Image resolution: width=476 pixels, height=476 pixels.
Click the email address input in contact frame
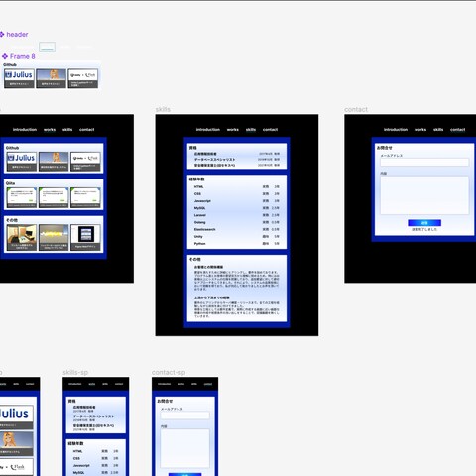(x=424, y=162)
